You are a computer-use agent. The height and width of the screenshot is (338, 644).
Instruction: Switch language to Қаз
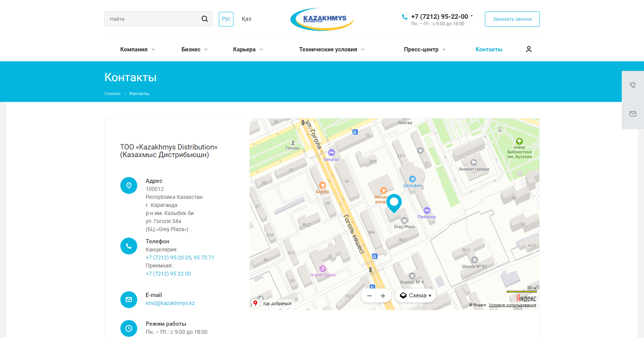pos(246,19)
